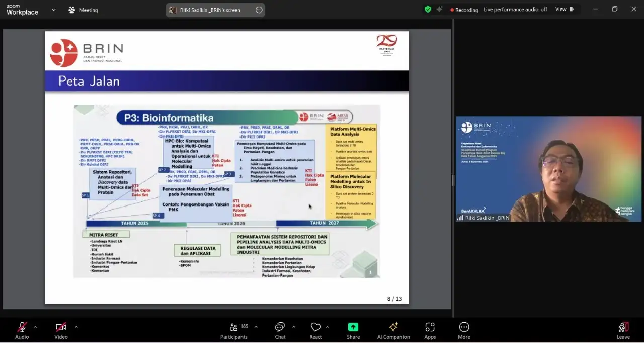Unmute microphone with the Audio button
The height and width of the screenshot is (343, 644).
[x=22, y=330]
